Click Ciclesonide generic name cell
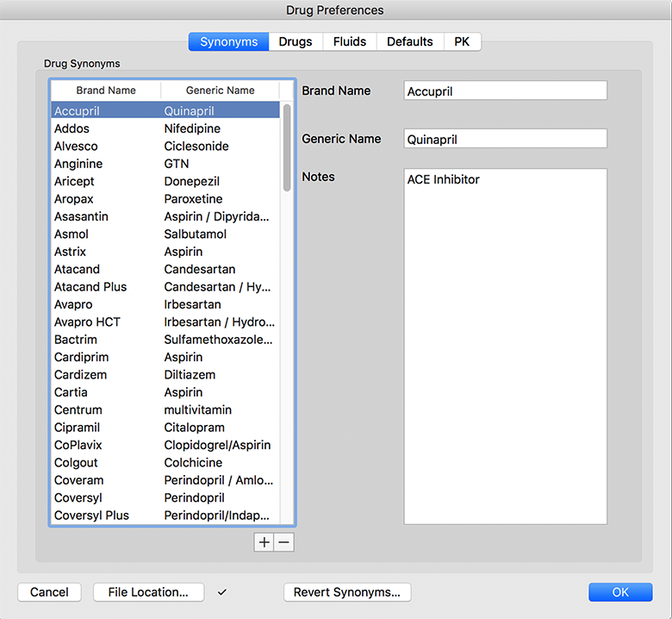This screenshot has height=619, width=672. pyautogui.click(x=196, y=146)
